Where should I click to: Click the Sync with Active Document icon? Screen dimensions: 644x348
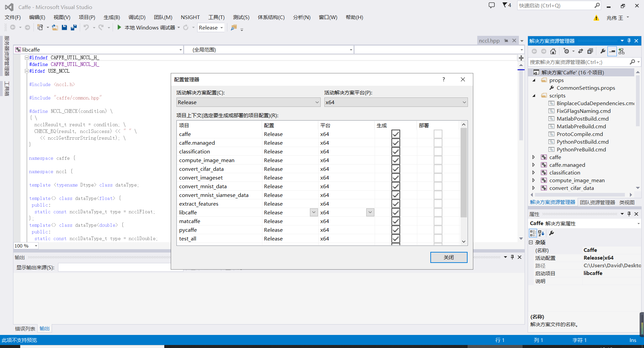coord(581,51)
